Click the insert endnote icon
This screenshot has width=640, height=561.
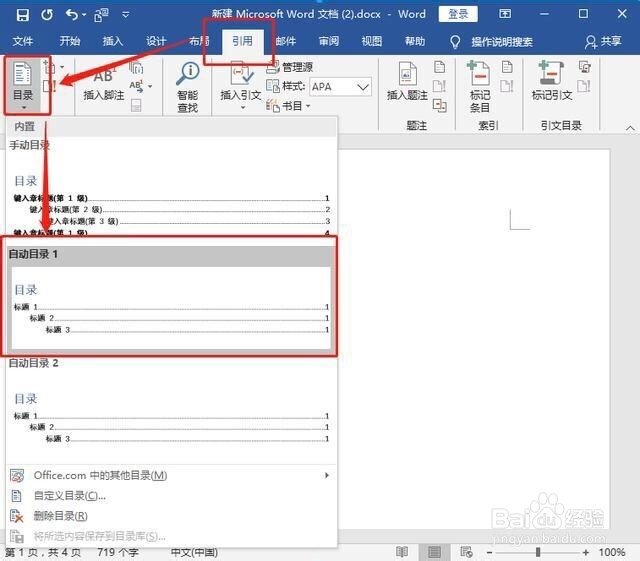[x=136, y=67]
